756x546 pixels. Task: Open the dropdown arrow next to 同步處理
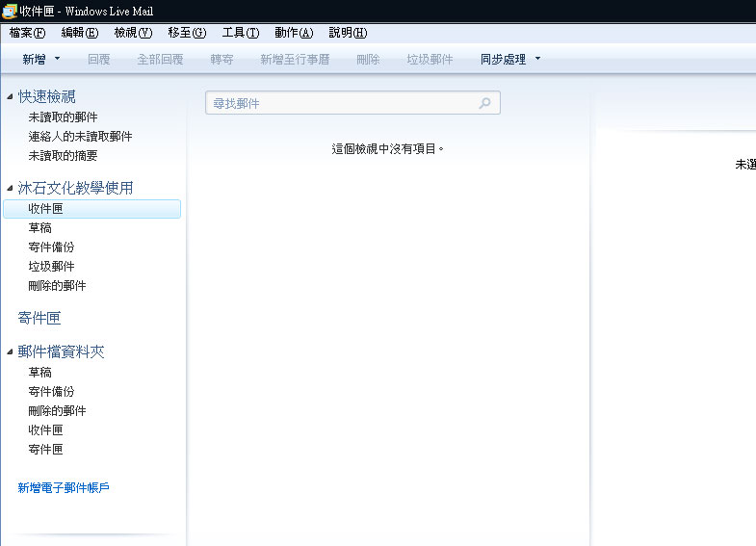click(538, 59)
